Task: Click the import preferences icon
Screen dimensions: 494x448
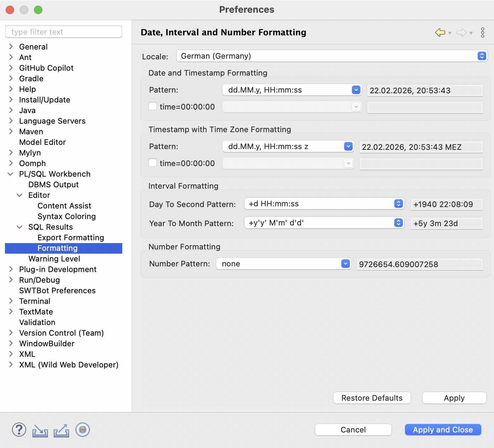Action: pos(40,430)
